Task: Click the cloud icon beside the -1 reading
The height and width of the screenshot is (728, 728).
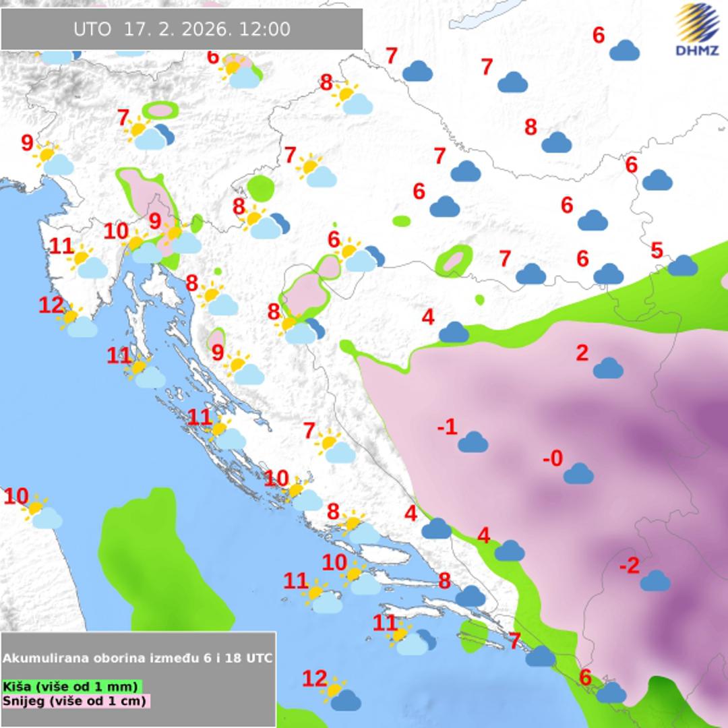Action: point(473,442)
